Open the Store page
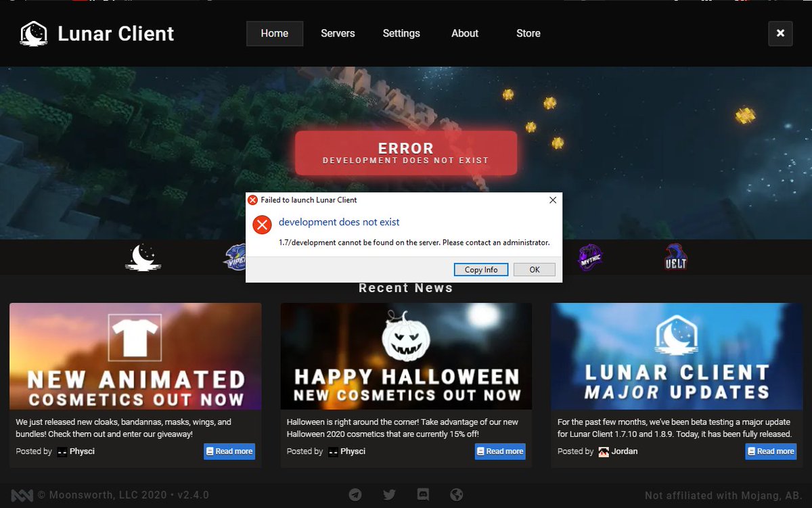The width and height of the screenshot is (812, 508). (528, 33)
